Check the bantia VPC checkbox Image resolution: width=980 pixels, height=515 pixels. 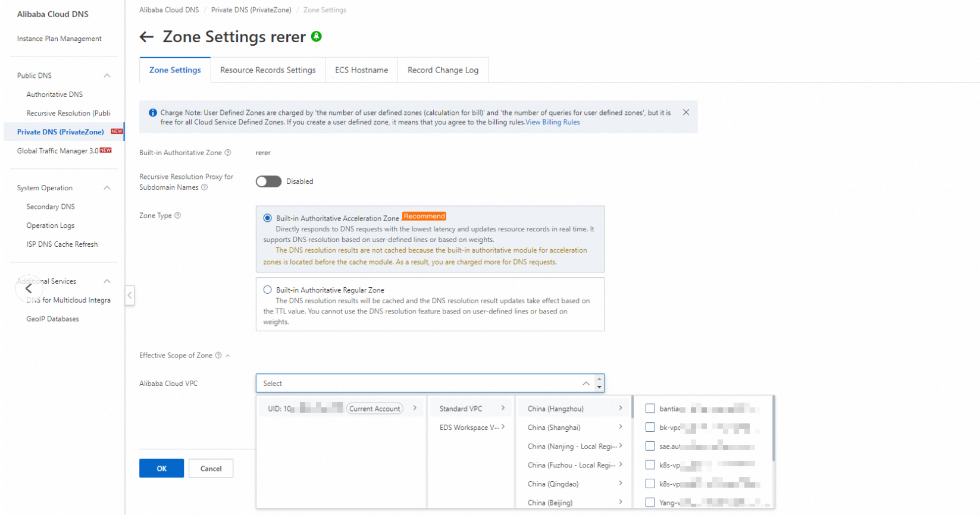[650, 409]
